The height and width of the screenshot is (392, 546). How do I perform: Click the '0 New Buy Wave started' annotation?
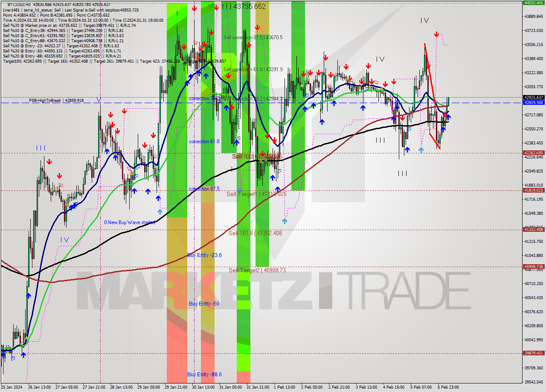click(130, 222)
